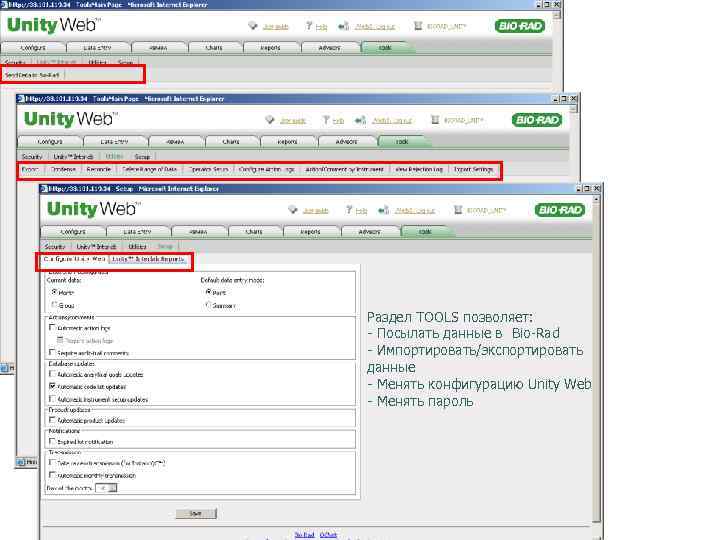This screenshot has width=720, height=540.
Task: Click Configure action logs in middle window
Action: [267, 169]
